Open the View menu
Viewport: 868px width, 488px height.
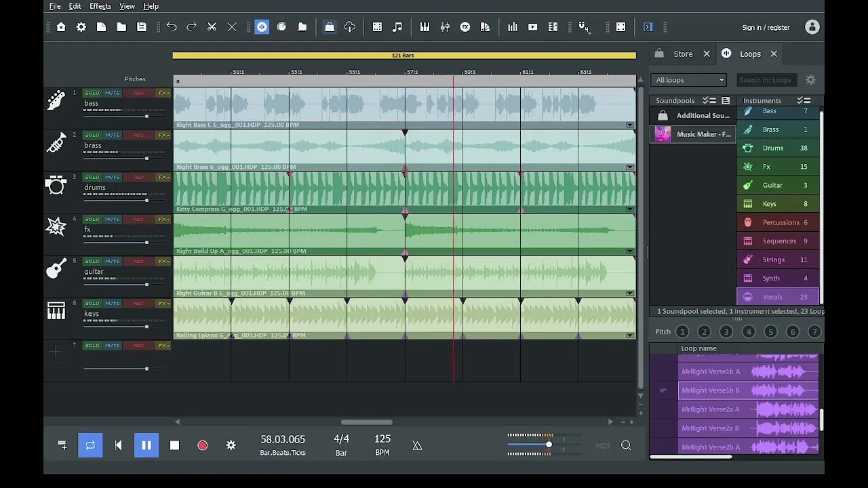click(x=127, y=6)
